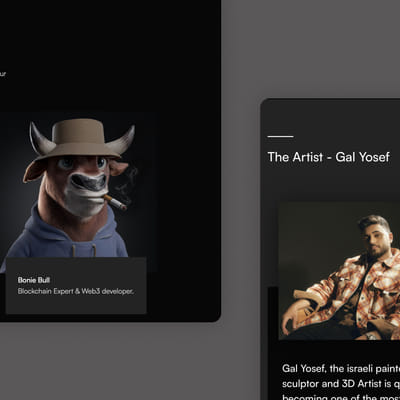
Task: Click 'Blockchain Expert & Web3 developer.' description
Action: point(76,291)
